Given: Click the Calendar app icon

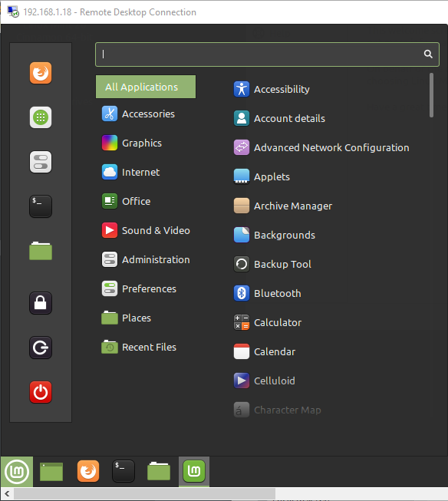Looking at the screenshot, I should (242, 351).
